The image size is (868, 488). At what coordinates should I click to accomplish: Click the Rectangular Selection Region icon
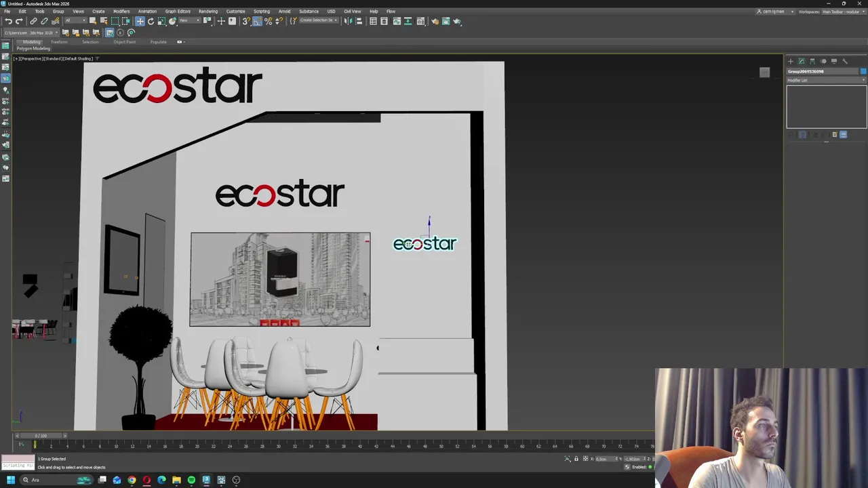(x=115, y=21)
